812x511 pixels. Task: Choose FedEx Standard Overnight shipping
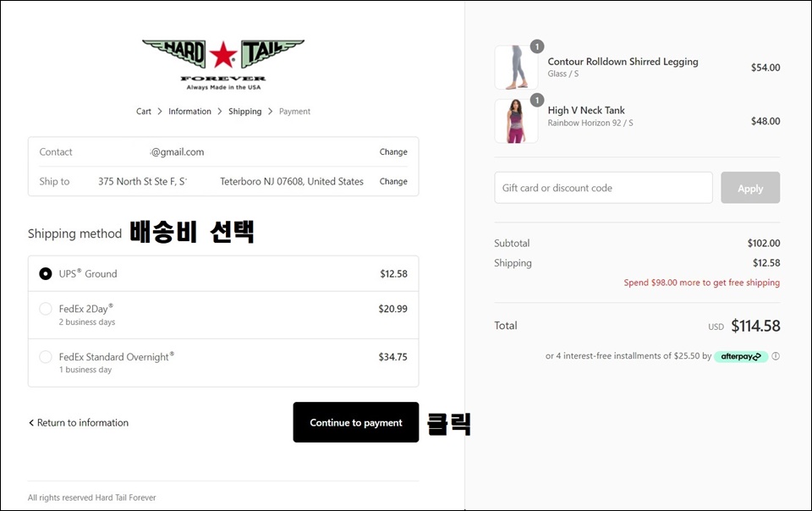(223, 362)
